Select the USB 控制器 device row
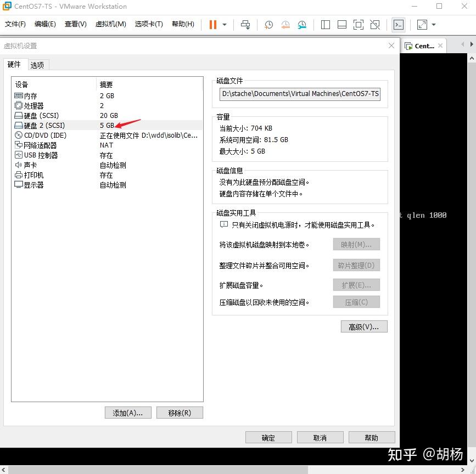Image resolution: width=476 pixels, height=474 pixels. [107, 155]
